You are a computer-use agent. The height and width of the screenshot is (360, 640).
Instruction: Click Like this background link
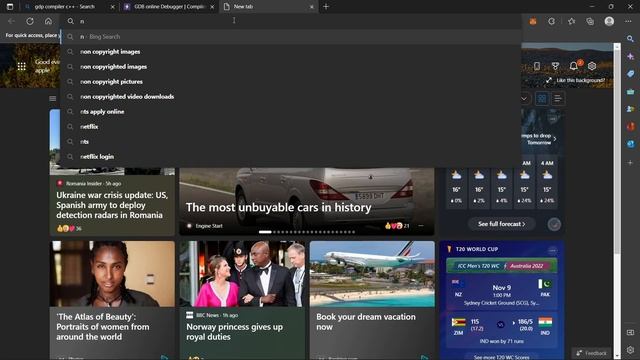pyautogui.click(x=580, y=80)
